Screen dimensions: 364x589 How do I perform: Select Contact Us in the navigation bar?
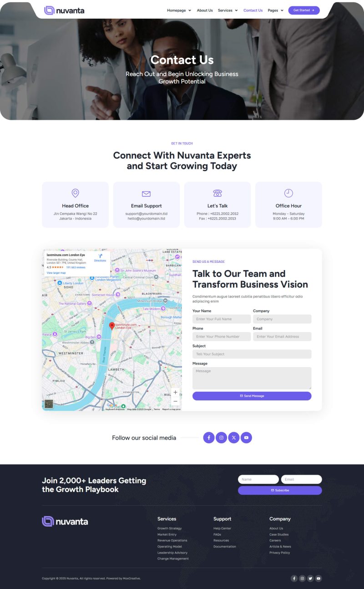point(253,10)
